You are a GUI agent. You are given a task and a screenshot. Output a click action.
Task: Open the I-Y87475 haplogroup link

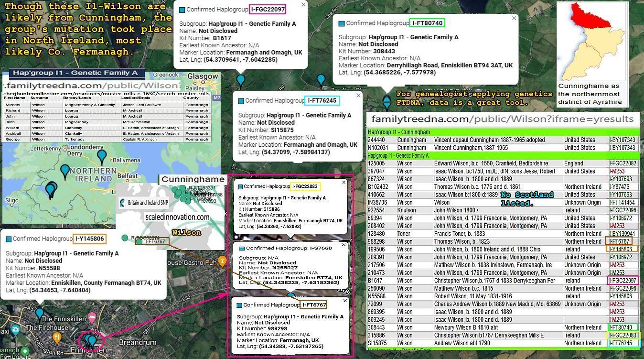click(x=620, y=187)
